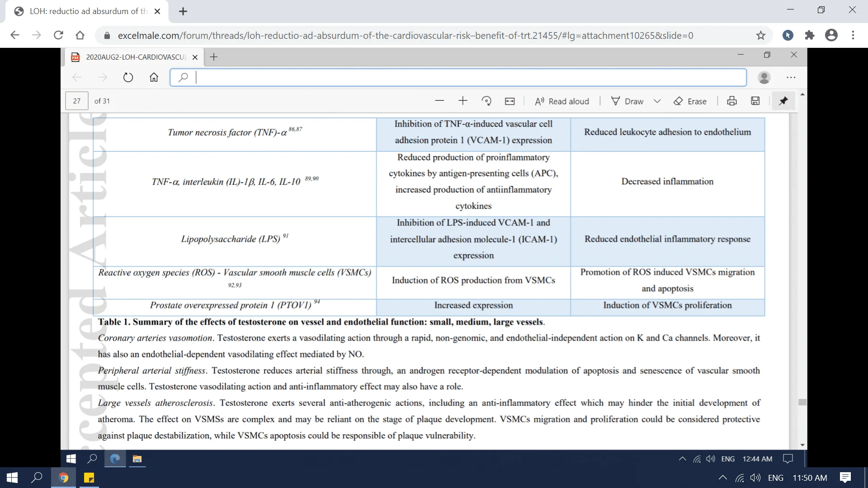The image size is (868, 488).
Task: Open Chrome three-dot menu
Action: coord(853,35)
